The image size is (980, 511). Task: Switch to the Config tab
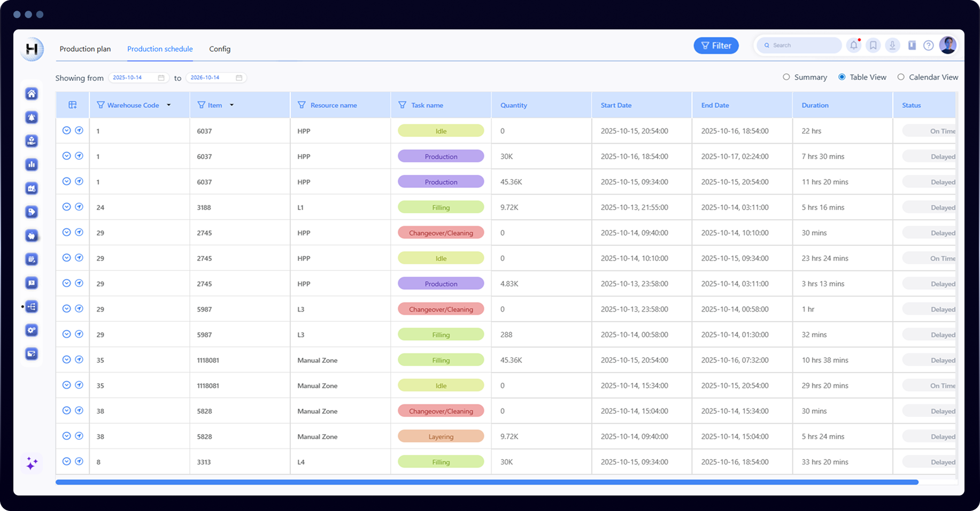(x=220, y=49)
